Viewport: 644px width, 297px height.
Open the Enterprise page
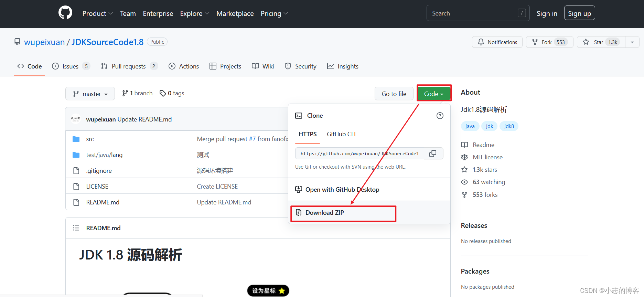[x=158, y=13]
